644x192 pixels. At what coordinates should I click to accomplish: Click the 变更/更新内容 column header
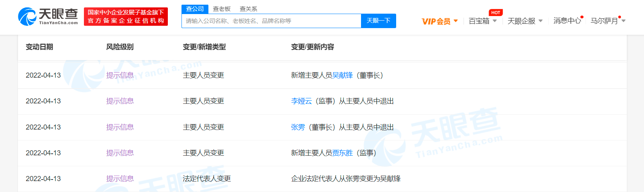point(312,47)
